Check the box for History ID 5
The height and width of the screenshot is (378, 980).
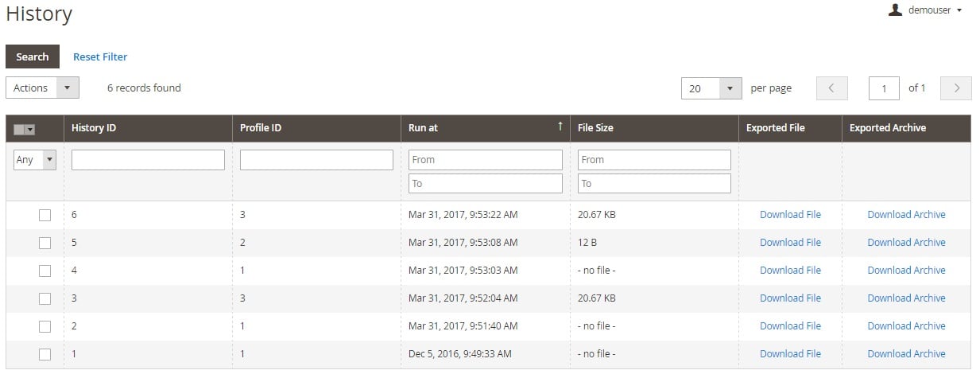click(x=45, y=243)
